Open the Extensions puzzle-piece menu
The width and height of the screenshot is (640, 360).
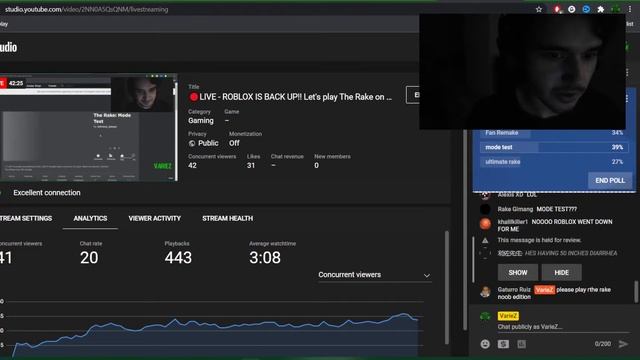pos(600,9)
